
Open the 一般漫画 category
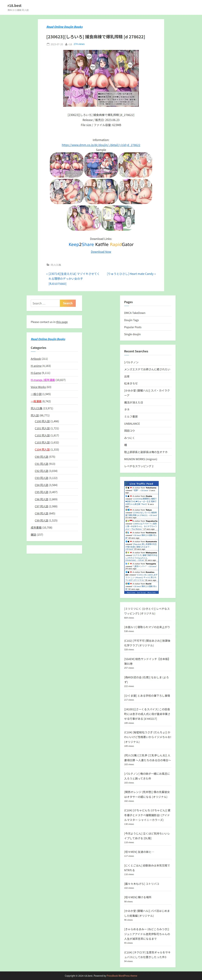pos(36,401)
